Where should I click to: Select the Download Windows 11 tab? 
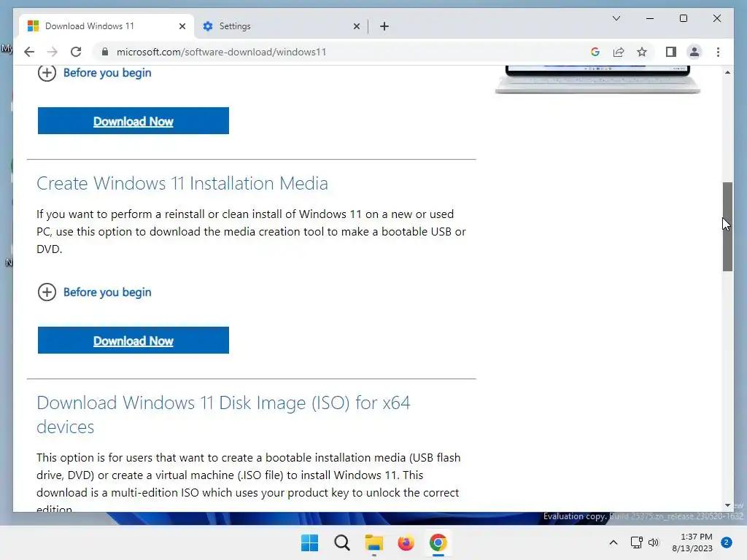pos(106,26)
